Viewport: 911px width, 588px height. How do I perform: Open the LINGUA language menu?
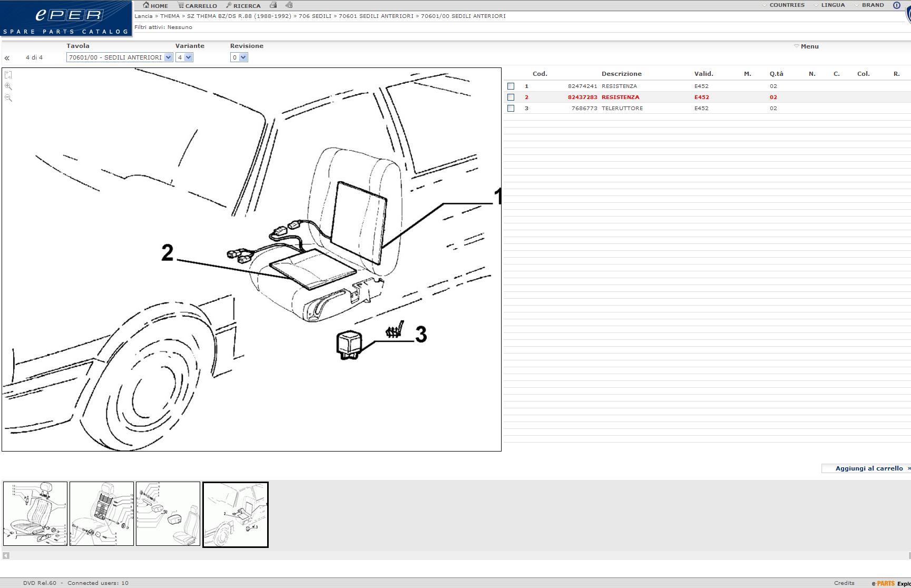[832, 5]
